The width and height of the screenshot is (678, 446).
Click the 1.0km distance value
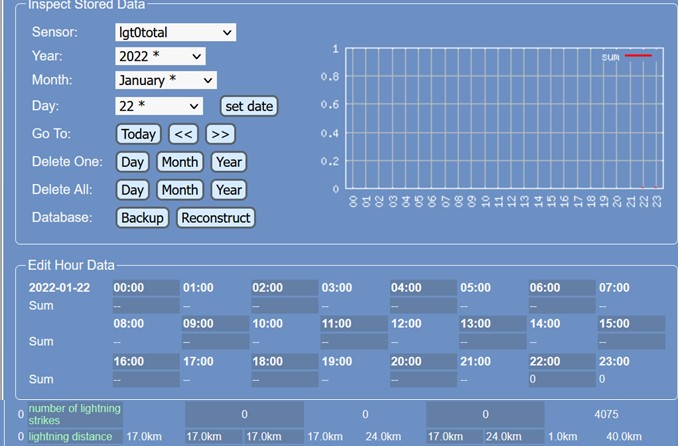pos(563,437)
